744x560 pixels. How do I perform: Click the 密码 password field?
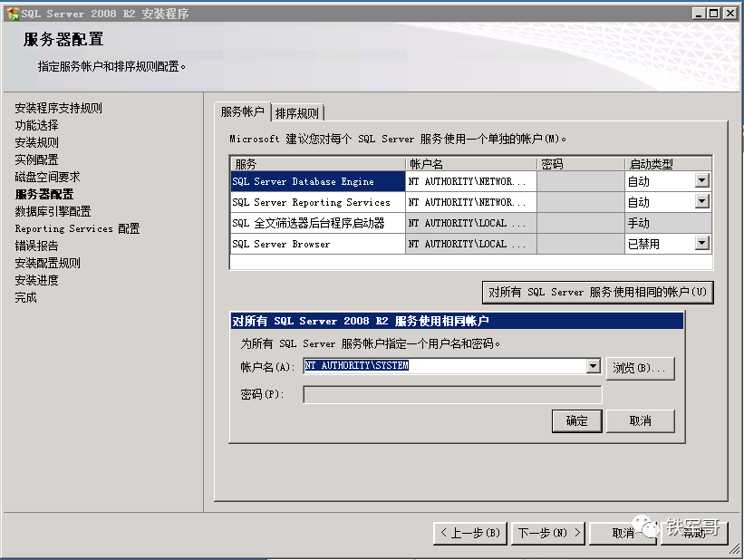pyautogui.click(x=451, y=395)
